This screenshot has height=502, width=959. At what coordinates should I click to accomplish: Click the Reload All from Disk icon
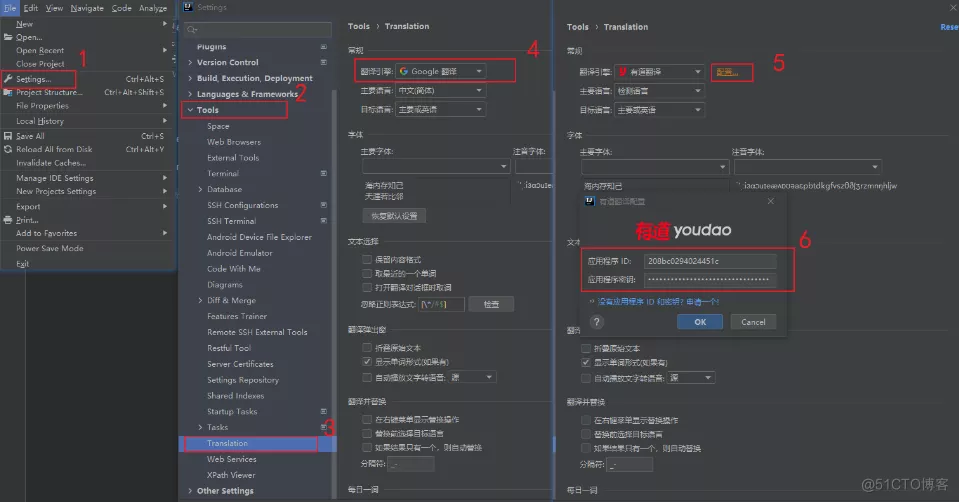[8, 149]
